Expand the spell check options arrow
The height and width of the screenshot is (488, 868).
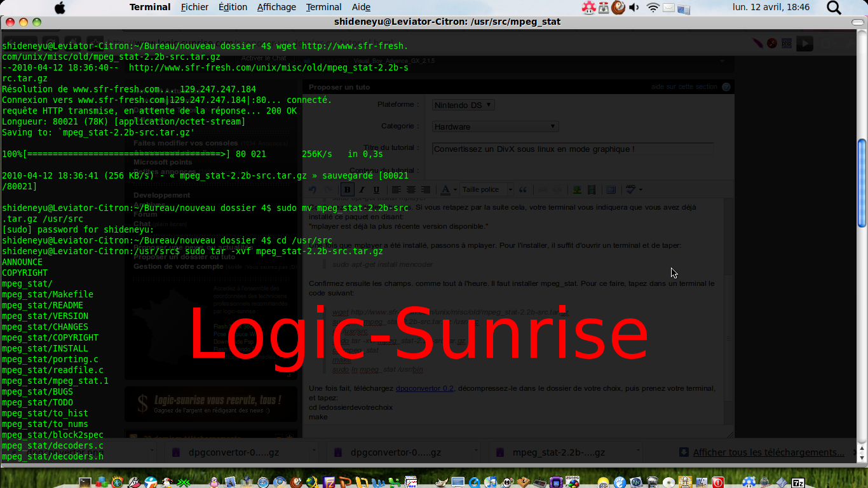click(641, 189)
